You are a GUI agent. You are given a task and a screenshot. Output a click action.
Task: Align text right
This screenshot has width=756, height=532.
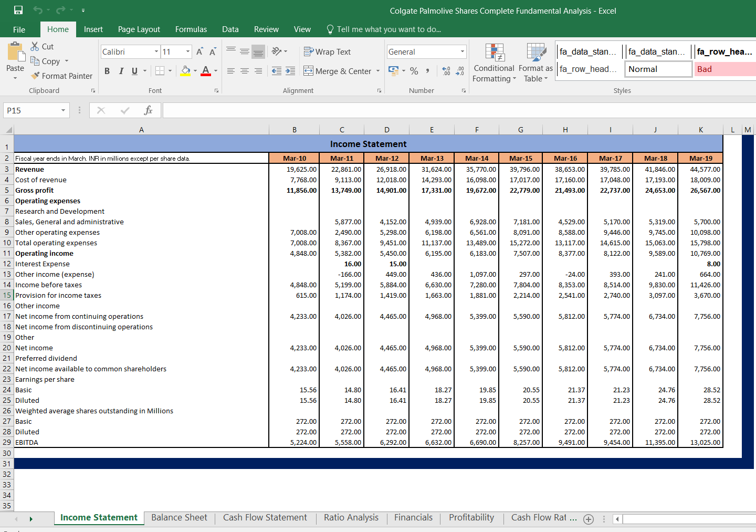point(258,71)
